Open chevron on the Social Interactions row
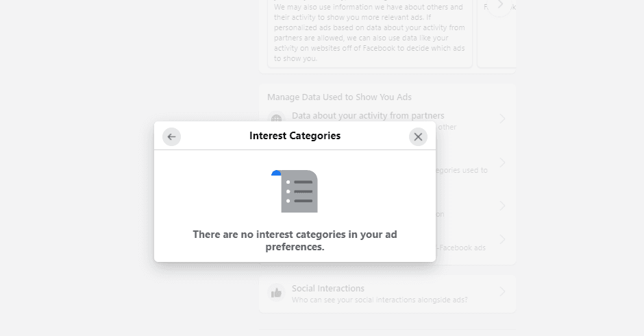This screenshot has height=336, width=644. coord(502,292)
